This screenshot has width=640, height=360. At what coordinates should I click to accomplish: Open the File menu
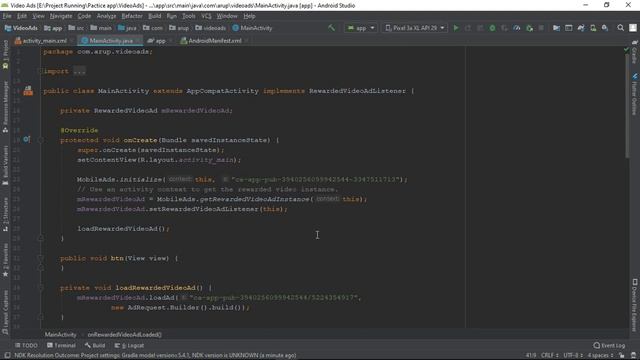point(7,16)
